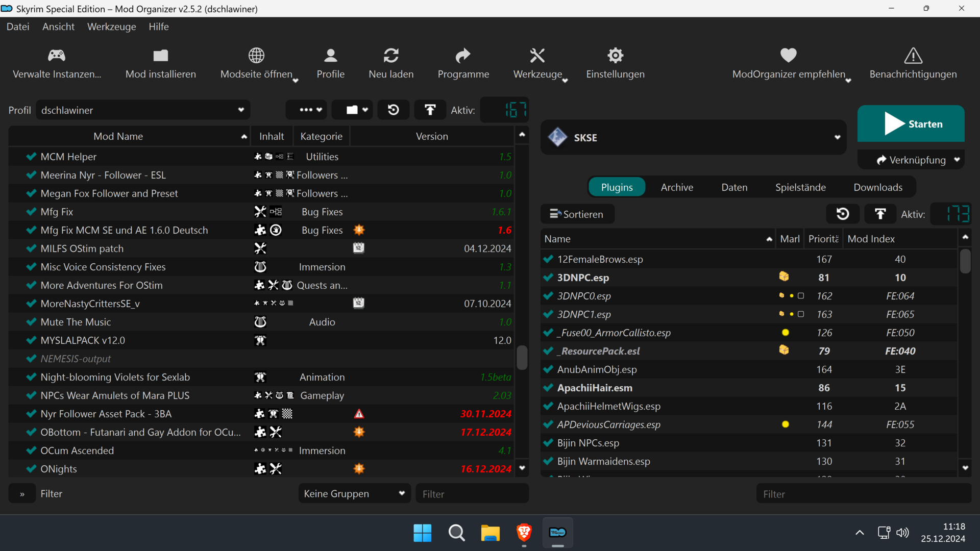This screenshot has width=980, height=551.
Task: Sort mods by Kategorie column header
Action: (x=322, y=136)
